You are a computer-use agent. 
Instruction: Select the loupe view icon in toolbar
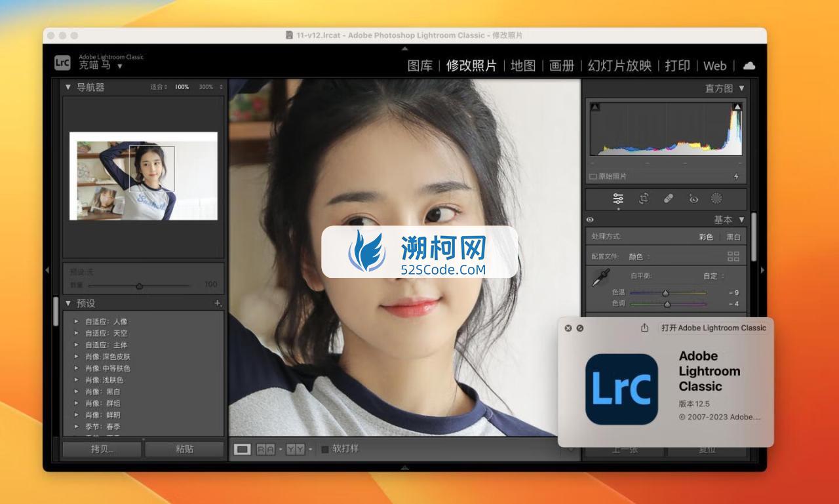(243, 449)
